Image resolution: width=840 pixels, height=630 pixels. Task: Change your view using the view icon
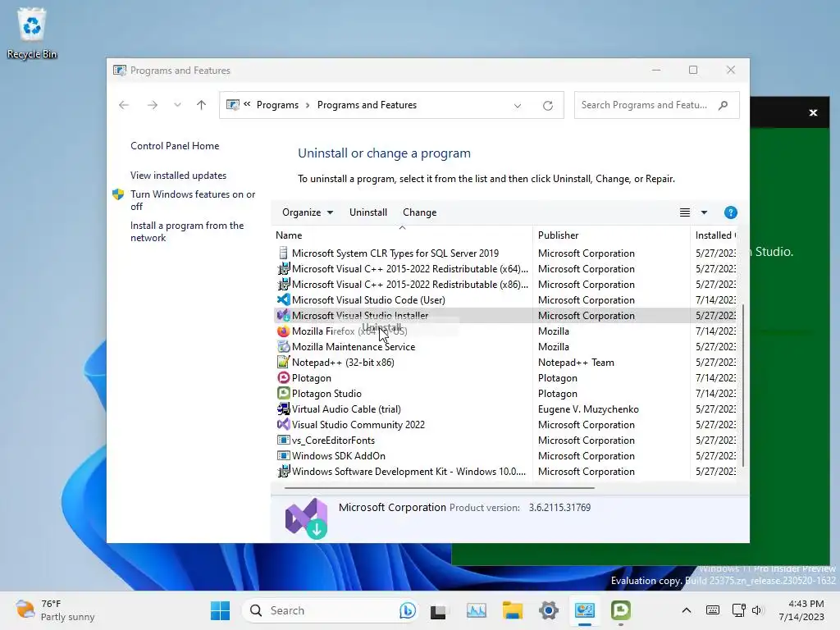click(685, 212)
